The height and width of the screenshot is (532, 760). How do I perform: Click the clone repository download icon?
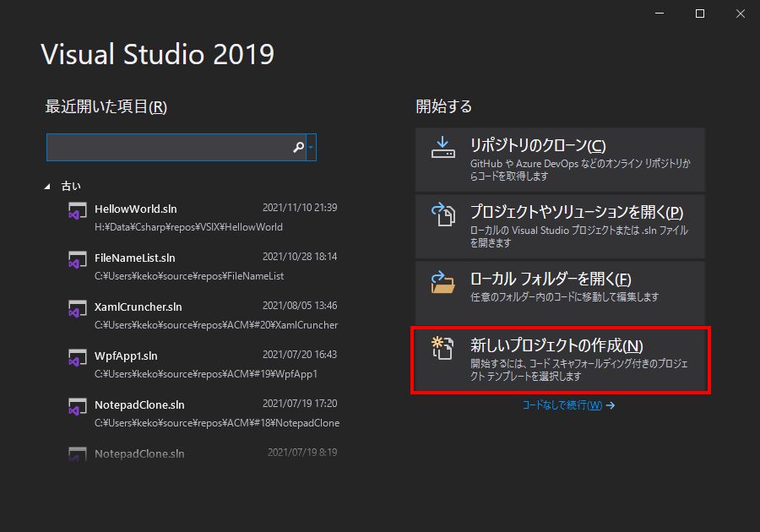pyautogui.click(x=443, y=147)
